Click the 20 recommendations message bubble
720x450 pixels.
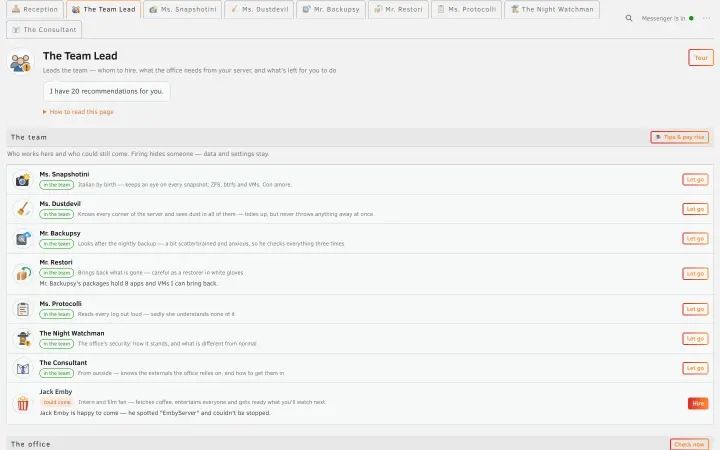(x=107, y=91)
